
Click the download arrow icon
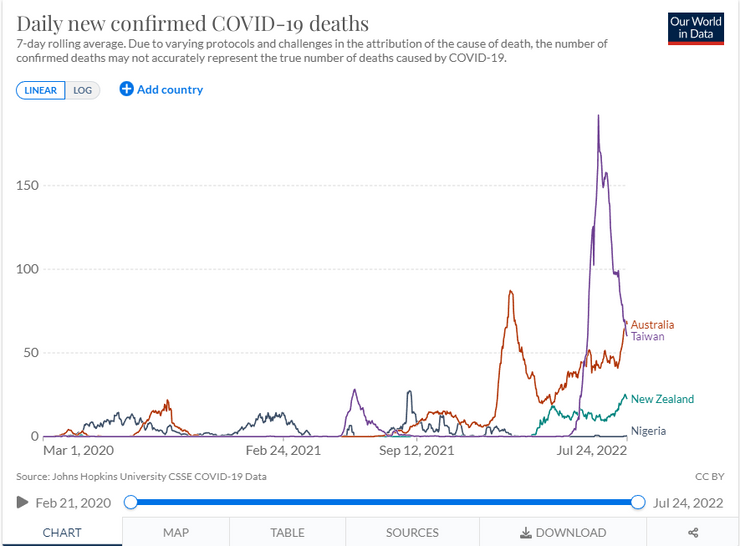click(525, 533)
